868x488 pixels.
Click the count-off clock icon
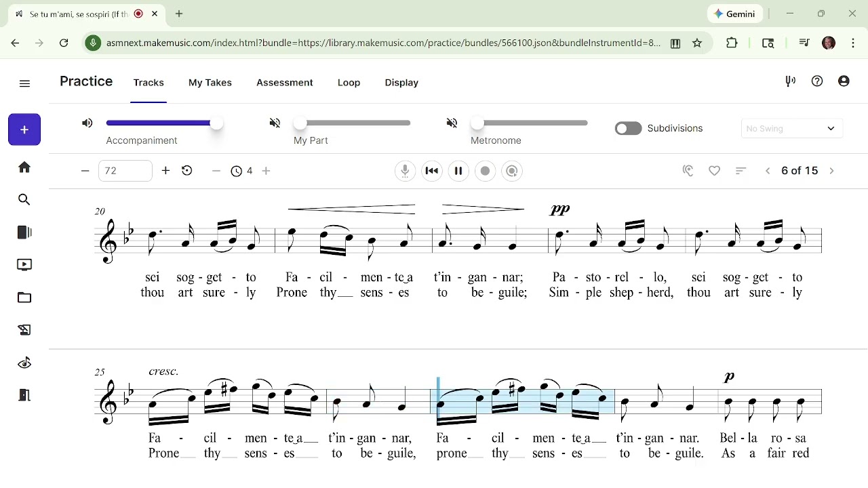coord(237,171)
